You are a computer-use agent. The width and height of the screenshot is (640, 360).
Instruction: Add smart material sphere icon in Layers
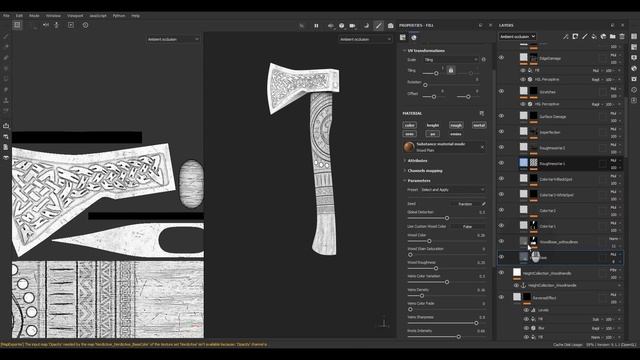603,37
